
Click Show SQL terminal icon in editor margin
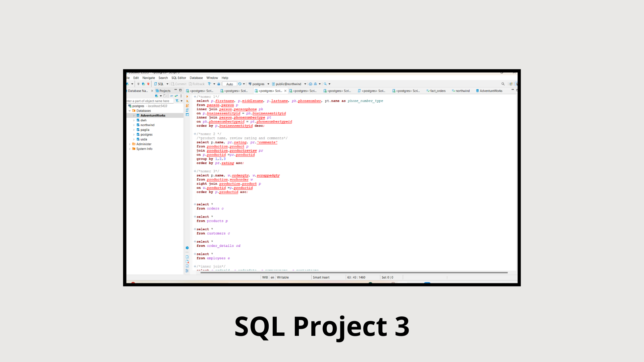tap(187, 115)
